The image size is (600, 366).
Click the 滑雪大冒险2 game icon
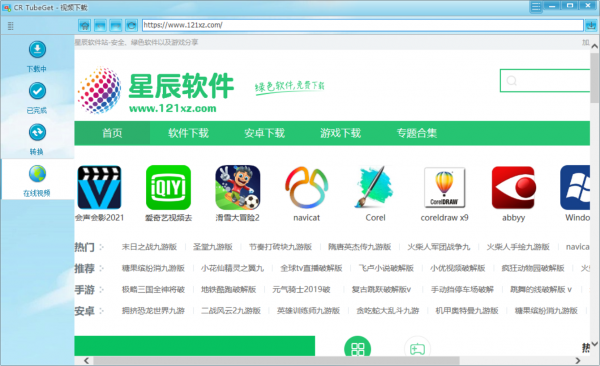tap(238, 187)
